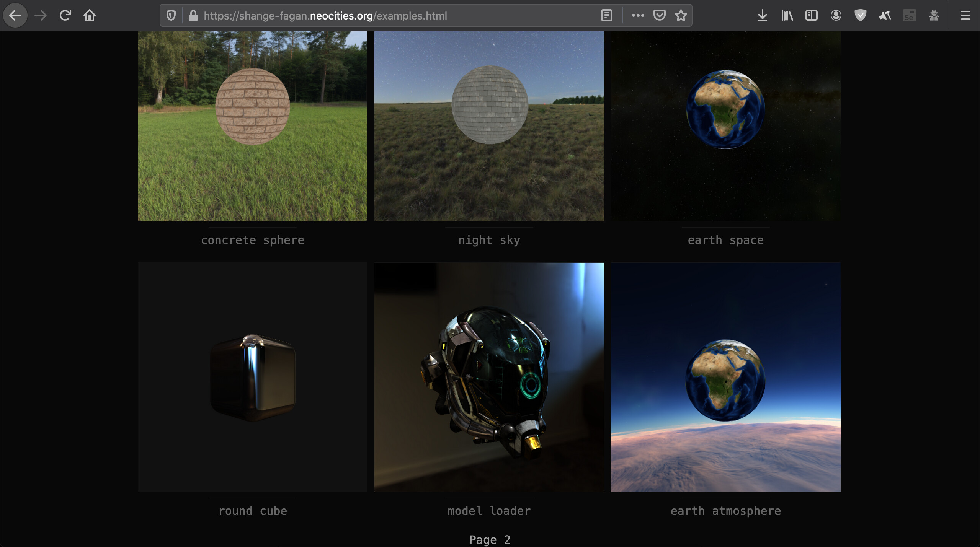Open page actions three-dot menu
Viewport: 980px width, 547px height.
click(x=638, y=16)
